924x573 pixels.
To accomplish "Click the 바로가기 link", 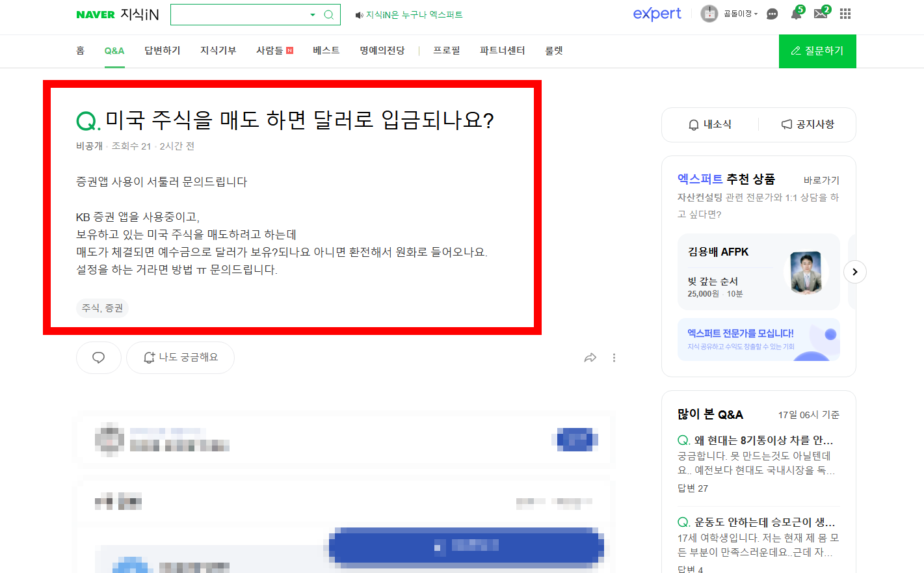I will (x=821, y=180).
